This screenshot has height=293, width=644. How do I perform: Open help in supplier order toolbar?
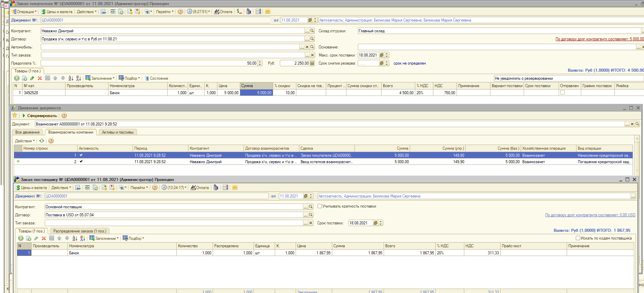click(155, 188)
